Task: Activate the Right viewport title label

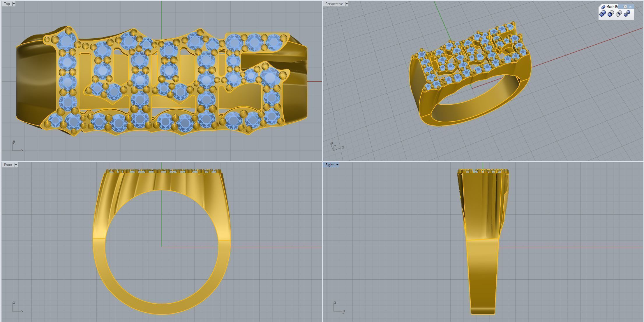Action: pos(329,165)
